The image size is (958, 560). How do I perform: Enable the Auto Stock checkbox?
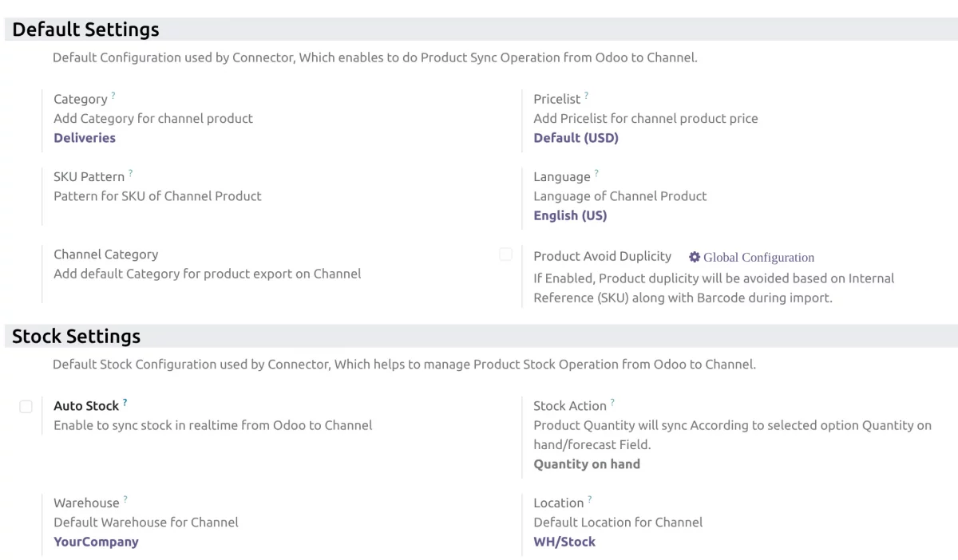coord(25,407)
